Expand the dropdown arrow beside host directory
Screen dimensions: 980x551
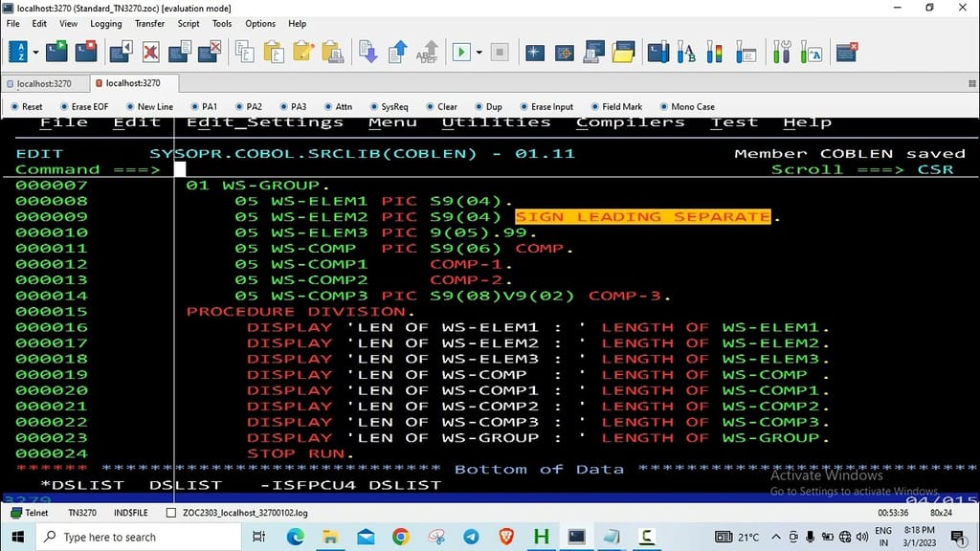coord(36,52)
